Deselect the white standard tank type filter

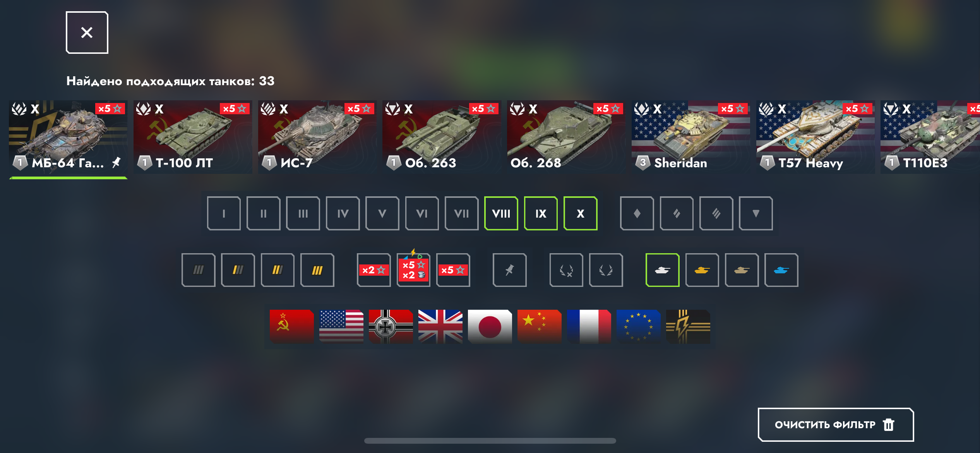pyautogui.click(x=662, y=270)
